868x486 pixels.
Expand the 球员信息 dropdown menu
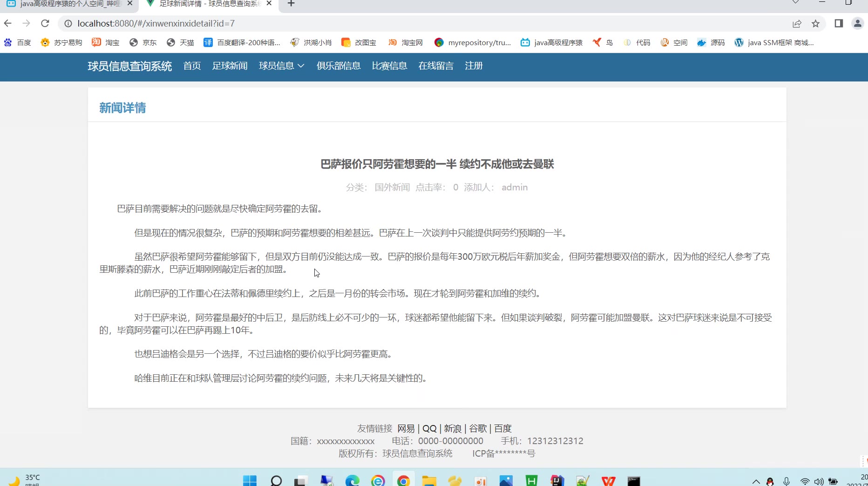click(281, 66)
